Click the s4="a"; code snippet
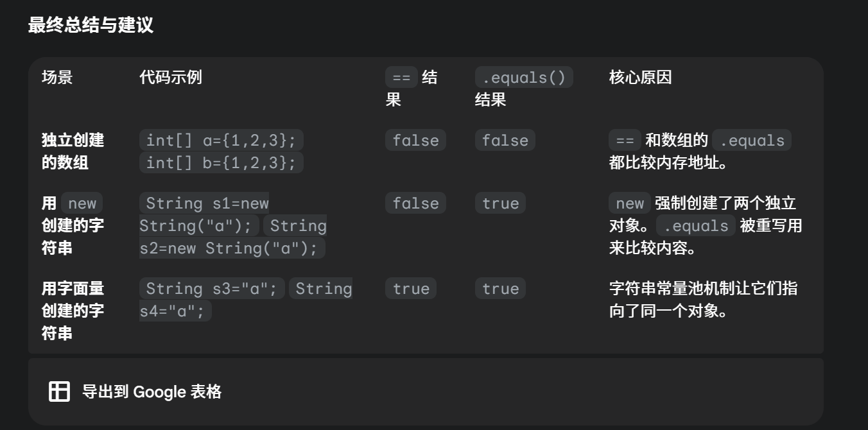Screen dimensions: 868x430 click(175, 311)
